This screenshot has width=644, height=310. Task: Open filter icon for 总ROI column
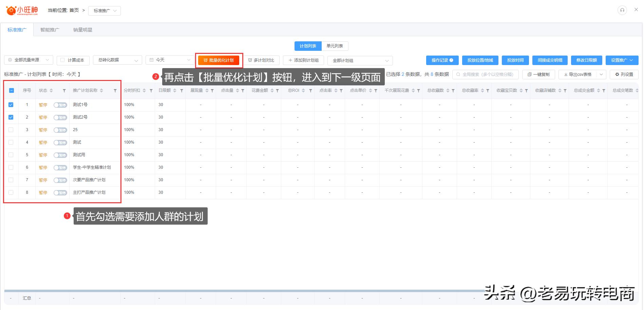click(310, 91)
